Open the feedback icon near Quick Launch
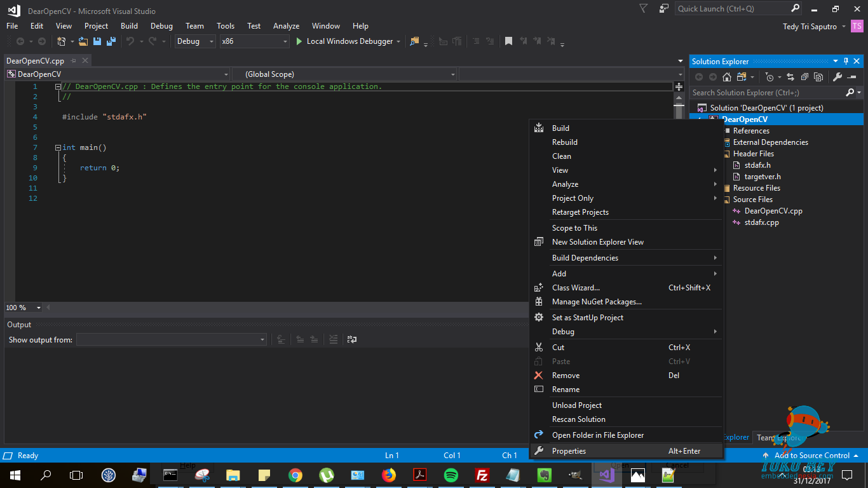 click(664, 8)
